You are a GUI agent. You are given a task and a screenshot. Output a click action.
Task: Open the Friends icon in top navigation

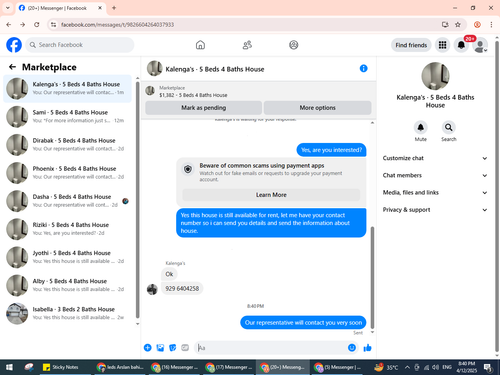247,45
